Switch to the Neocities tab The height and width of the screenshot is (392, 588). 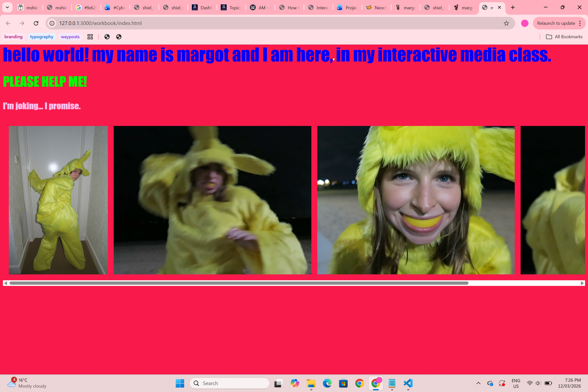coord(377,8)
